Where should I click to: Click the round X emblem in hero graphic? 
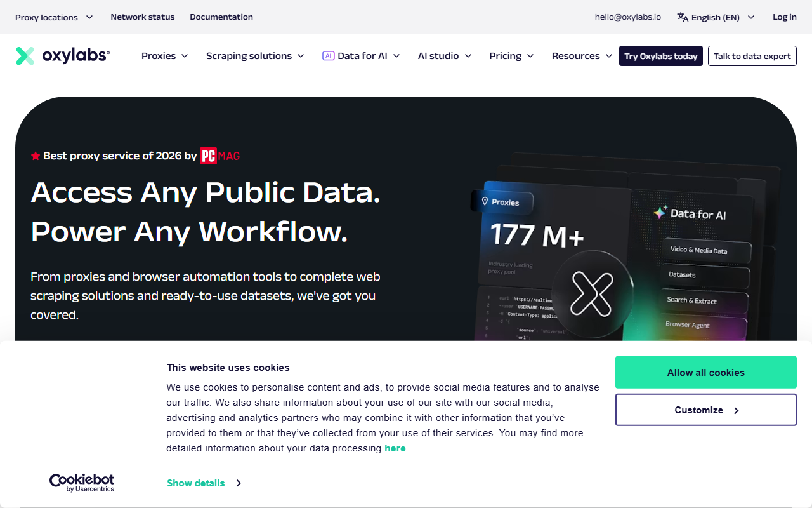[x=591, y=293]
